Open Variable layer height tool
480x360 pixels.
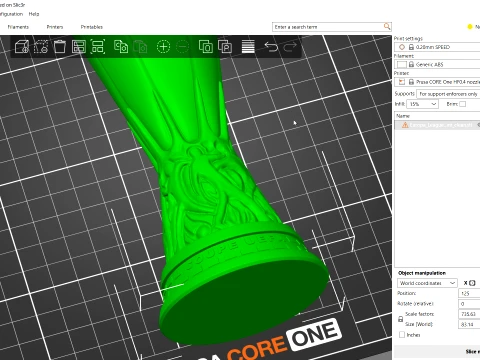click(x=248, y=47)
